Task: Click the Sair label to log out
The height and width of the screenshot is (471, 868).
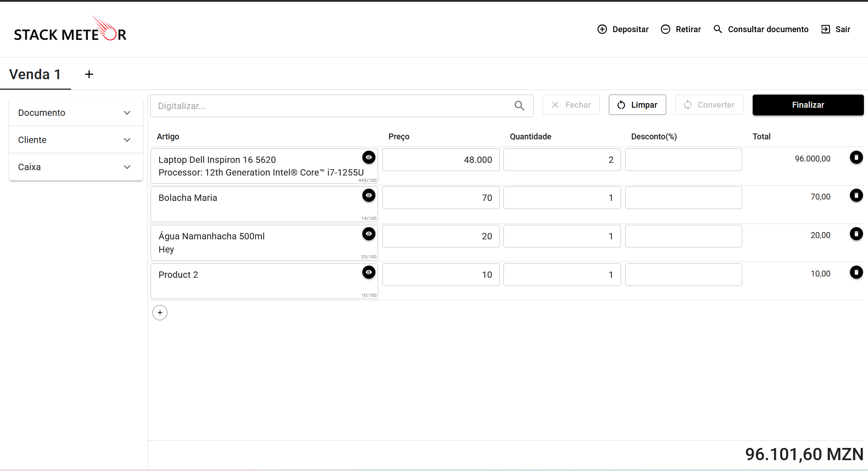Action: click(x=843, y=29)
